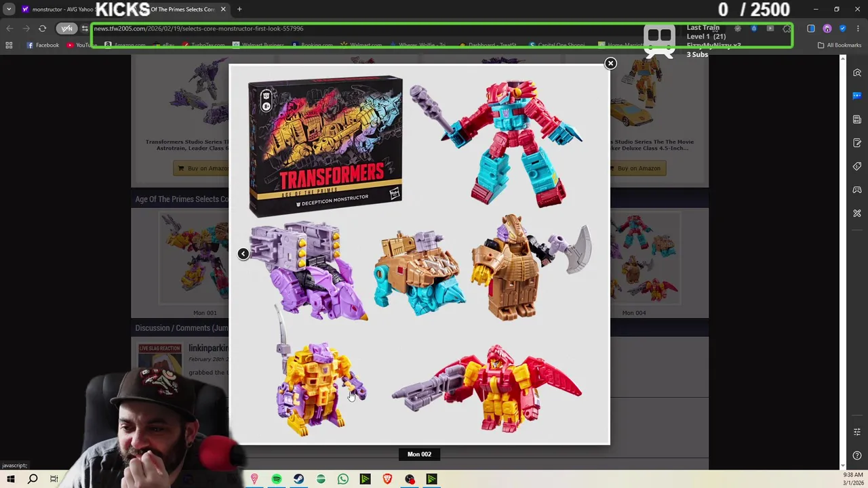The height and width of the screenshot is (488, 868).
Task: Open the site settings icon left of the URL
Action: [x=85, y=28]
